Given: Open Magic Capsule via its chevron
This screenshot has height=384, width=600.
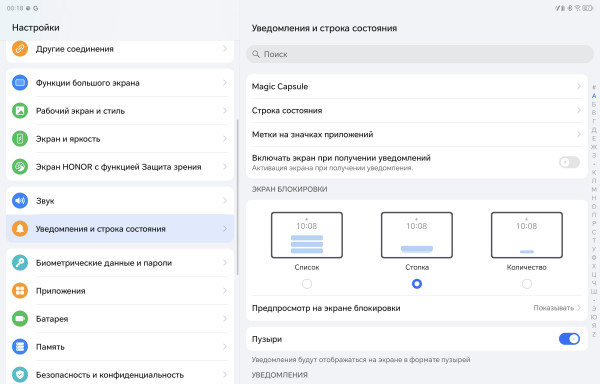Looking at the screenshot, I should [x=579, y=86].
